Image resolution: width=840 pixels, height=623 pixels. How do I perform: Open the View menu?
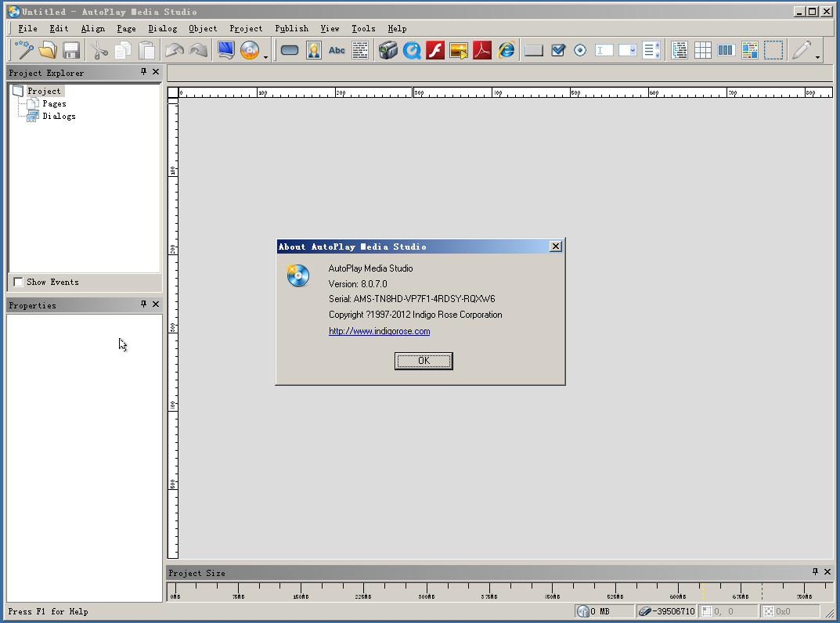[330, 28]
